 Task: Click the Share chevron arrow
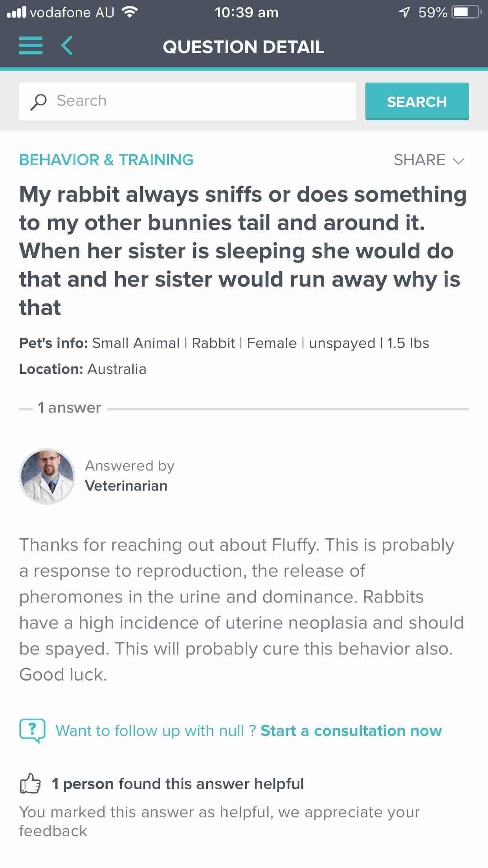(458, 161)
